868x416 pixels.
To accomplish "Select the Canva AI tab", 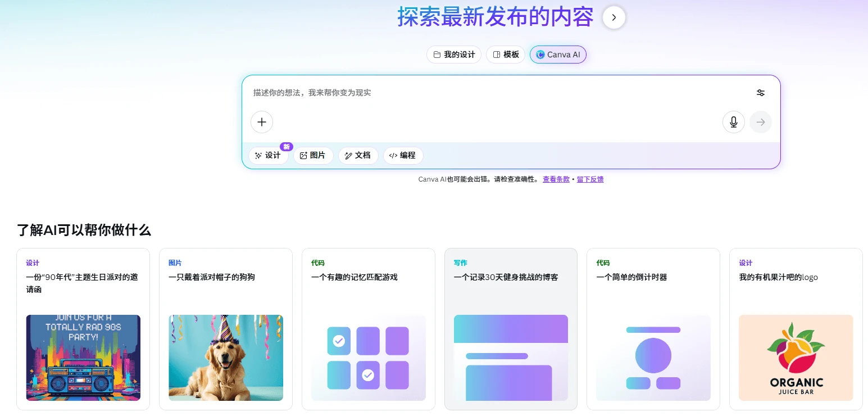I will point(558,55).
